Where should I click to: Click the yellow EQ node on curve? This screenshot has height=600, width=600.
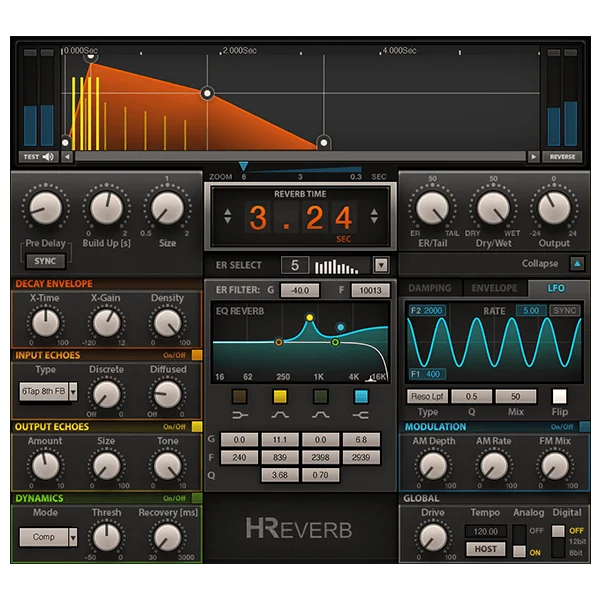click(x=310, y=317)
